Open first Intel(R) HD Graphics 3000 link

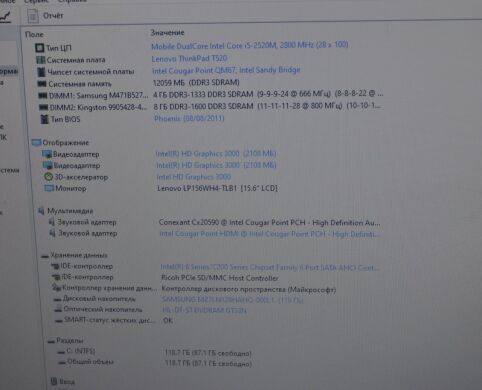point(216,154)
